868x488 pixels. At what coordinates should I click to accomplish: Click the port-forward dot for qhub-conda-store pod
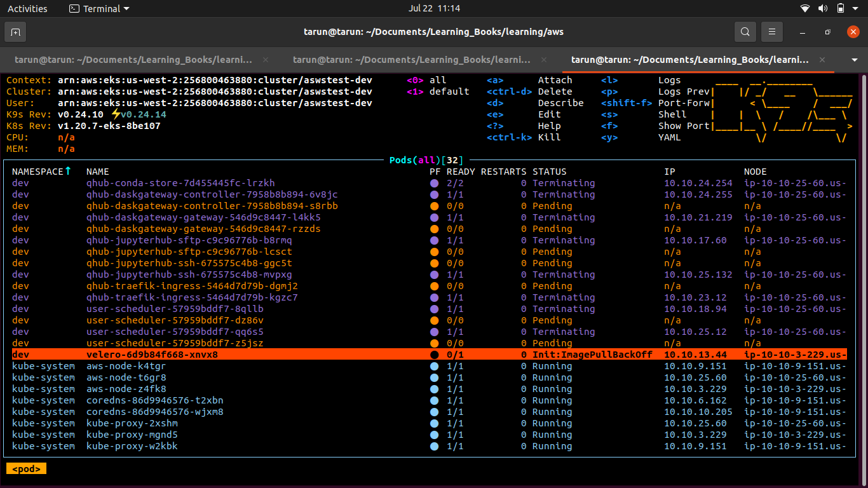click(435, 183)
